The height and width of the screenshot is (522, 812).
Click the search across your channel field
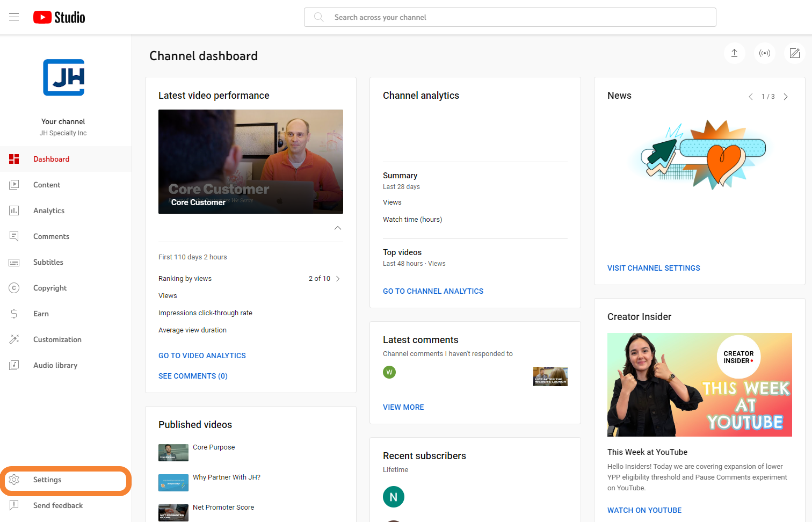tap(510, 17)
